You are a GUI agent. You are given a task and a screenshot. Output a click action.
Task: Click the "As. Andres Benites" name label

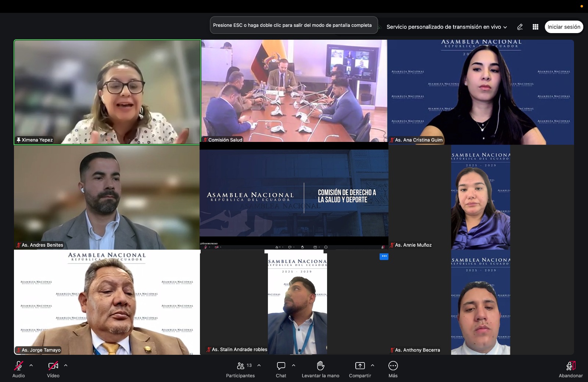point(42,245)
